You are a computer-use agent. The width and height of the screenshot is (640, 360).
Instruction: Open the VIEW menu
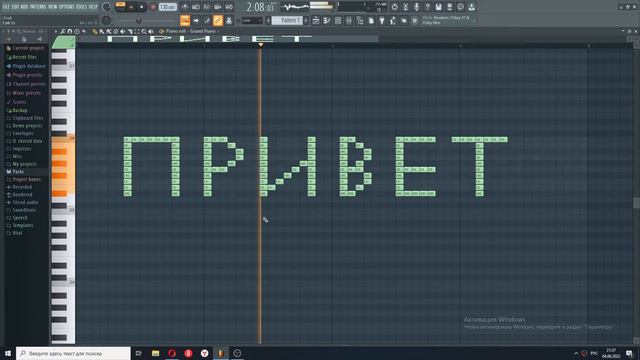click(x=53, y=7)
